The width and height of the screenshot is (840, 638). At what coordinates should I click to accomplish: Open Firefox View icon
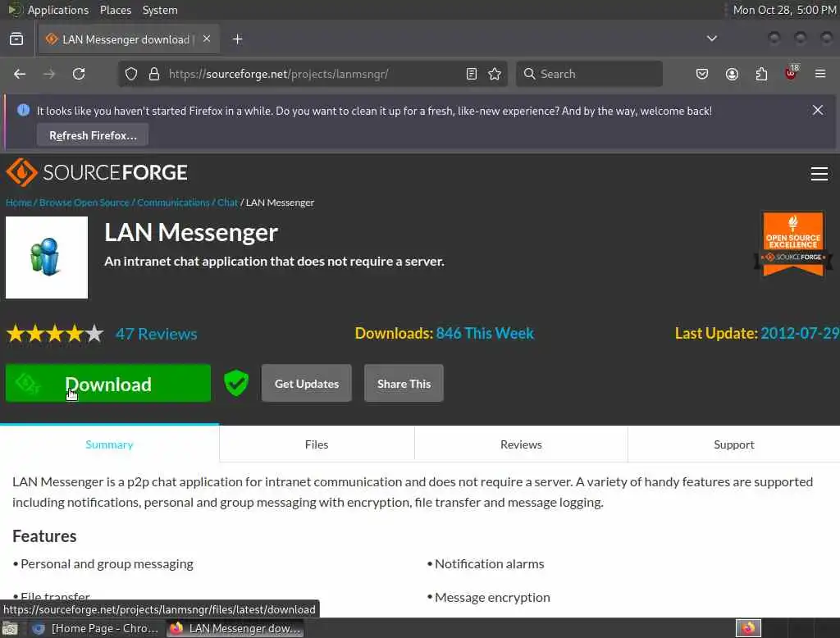[16, 39]
